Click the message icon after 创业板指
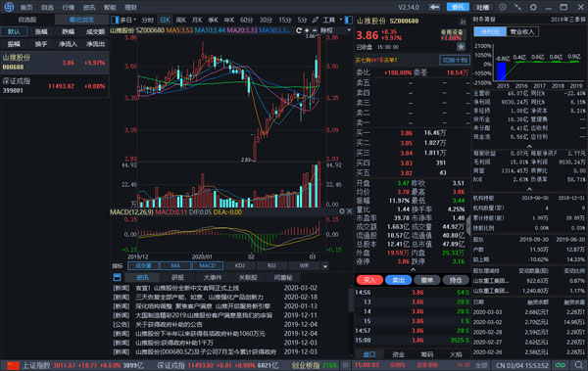This screenshot has height=371, width=588. tap(345, 365)
